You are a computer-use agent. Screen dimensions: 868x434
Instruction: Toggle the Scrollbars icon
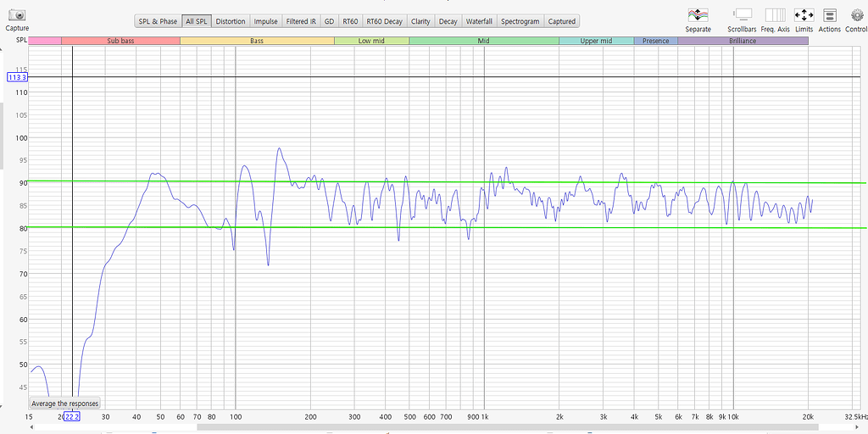743,15
